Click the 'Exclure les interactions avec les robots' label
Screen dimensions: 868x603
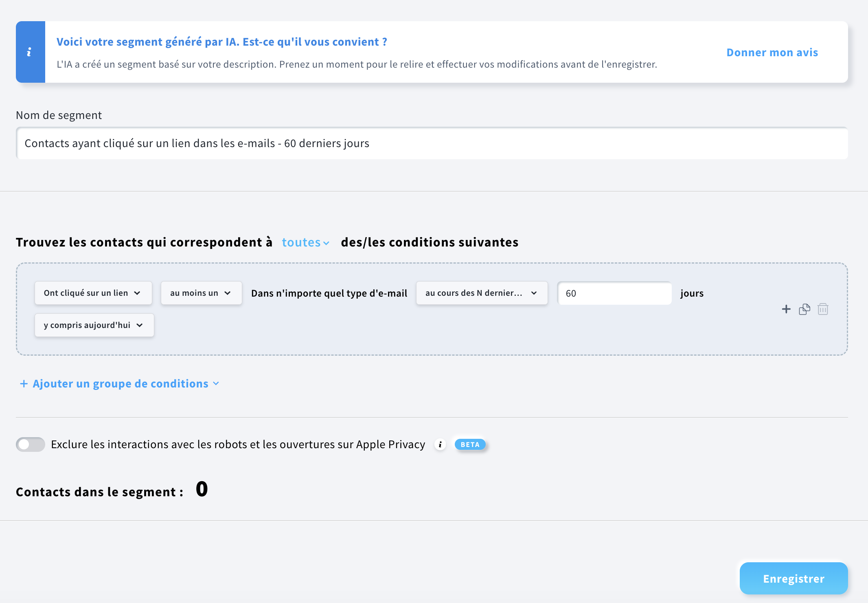238,445
